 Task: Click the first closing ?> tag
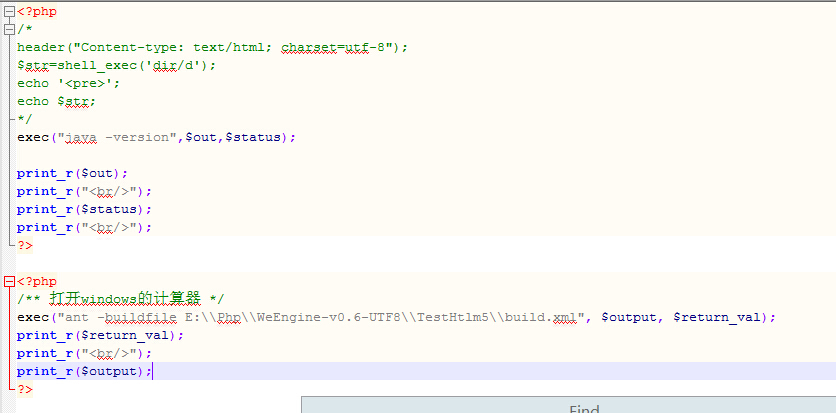coord(25,246)
